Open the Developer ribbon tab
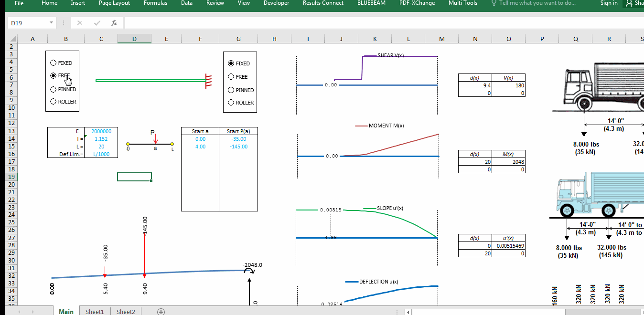The image size is (644, 315). tap(276, 3)
